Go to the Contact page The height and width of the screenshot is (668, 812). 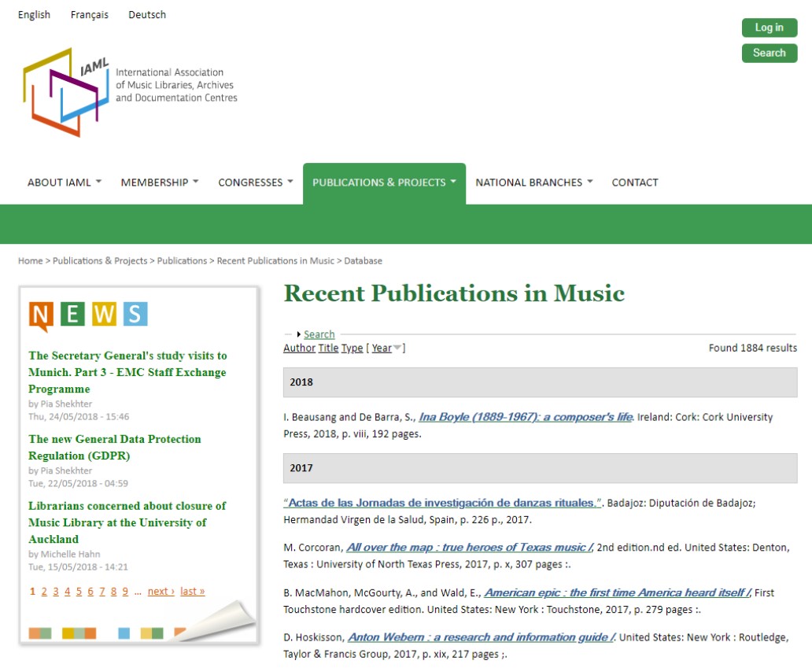pyautogui.click(x=635, y=183)
